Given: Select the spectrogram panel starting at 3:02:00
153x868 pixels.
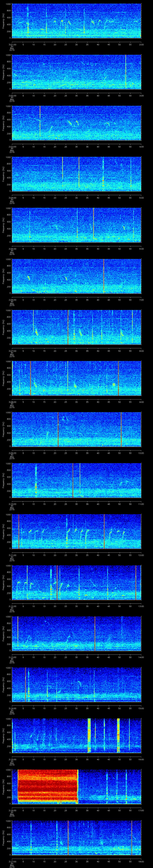Looking at the screenshot, I should tap(76, 72).
